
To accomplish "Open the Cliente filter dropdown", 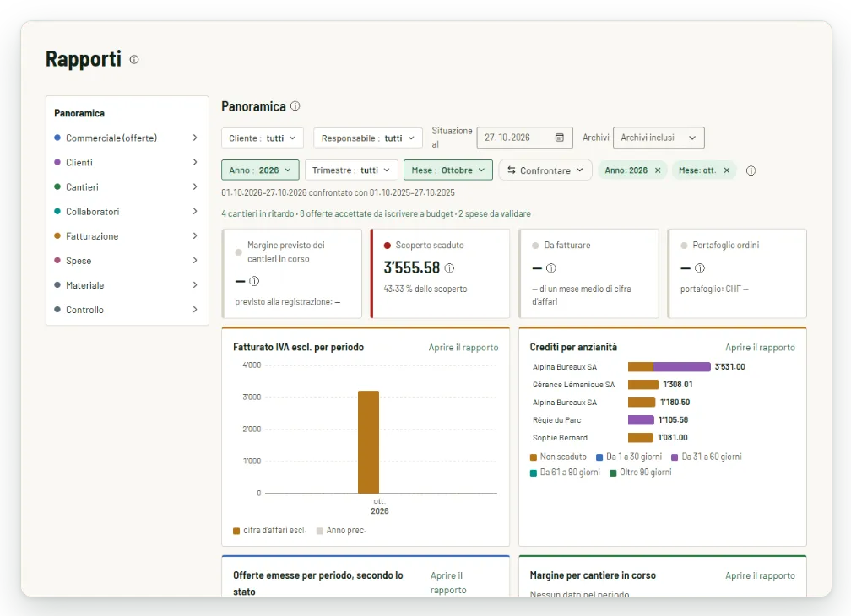I will tap(262, 138).
